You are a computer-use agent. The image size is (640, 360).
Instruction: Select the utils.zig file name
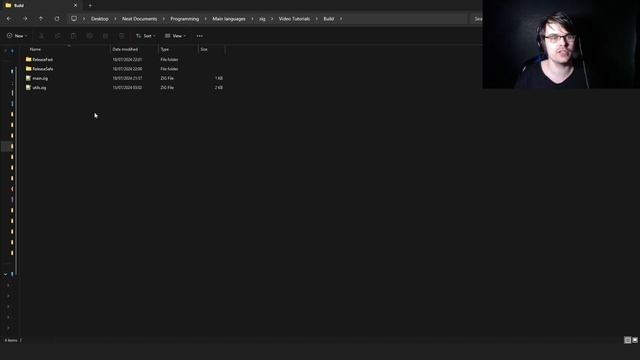click(x=39, y=88)
